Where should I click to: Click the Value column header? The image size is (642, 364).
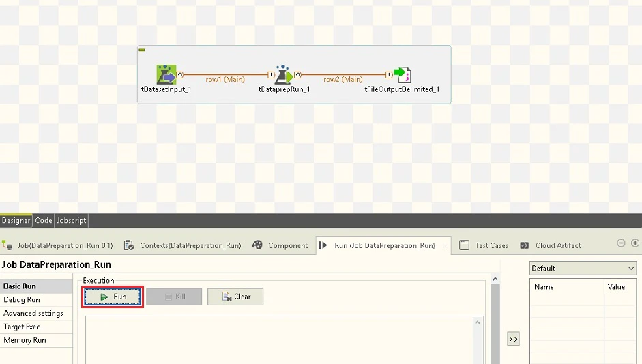pyautogui.click(x=620, y=287)
